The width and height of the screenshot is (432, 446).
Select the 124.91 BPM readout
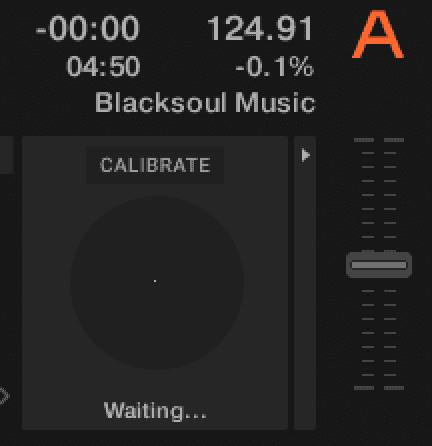click(x=260, y=29)
